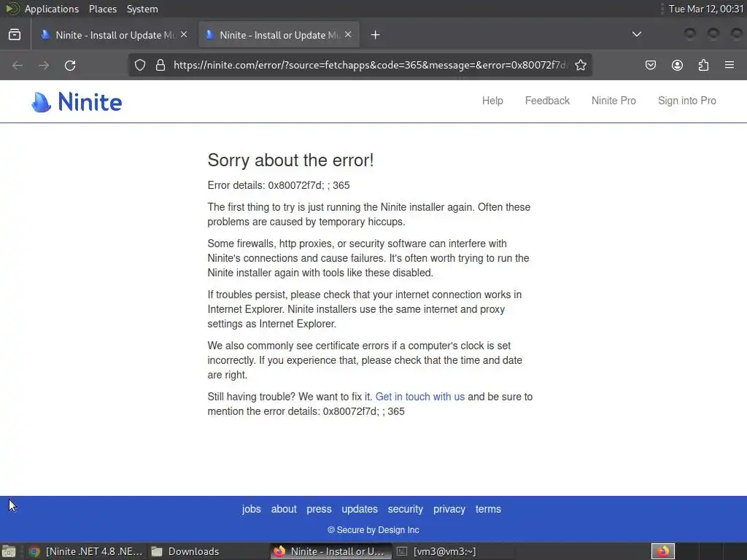747x560 pixels.
Task: Follow the Get in touch with us link
Action: point(419,397)
